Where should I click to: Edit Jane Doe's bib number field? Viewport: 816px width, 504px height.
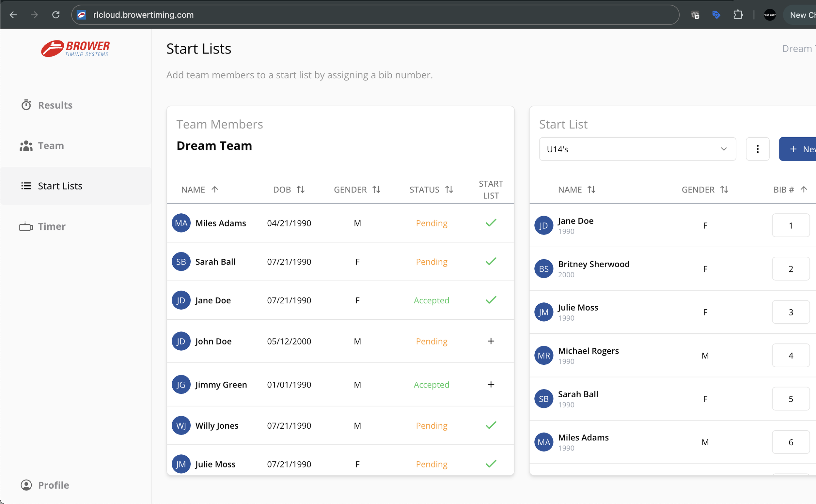(x=790, y=225)
